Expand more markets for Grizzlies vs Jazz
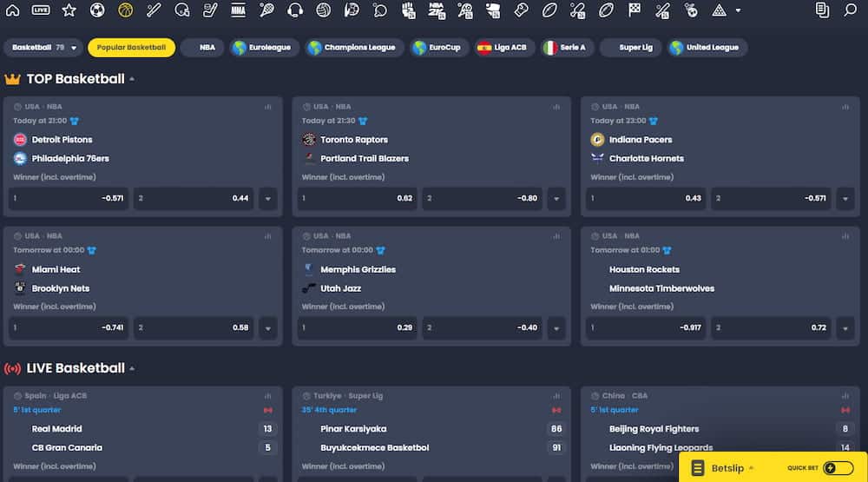The width and height of the screenshot is (868, 482). click(556, 328)
